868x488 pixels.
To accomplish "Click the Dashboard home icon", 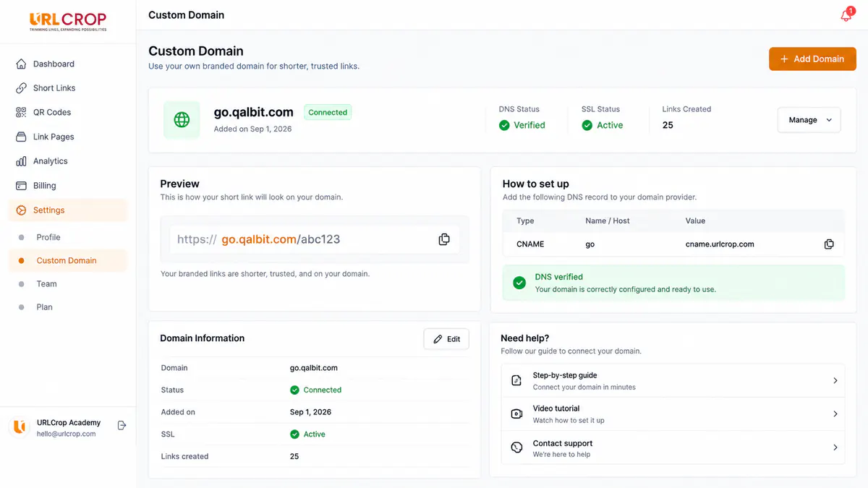I will click(x=21, y=64).
